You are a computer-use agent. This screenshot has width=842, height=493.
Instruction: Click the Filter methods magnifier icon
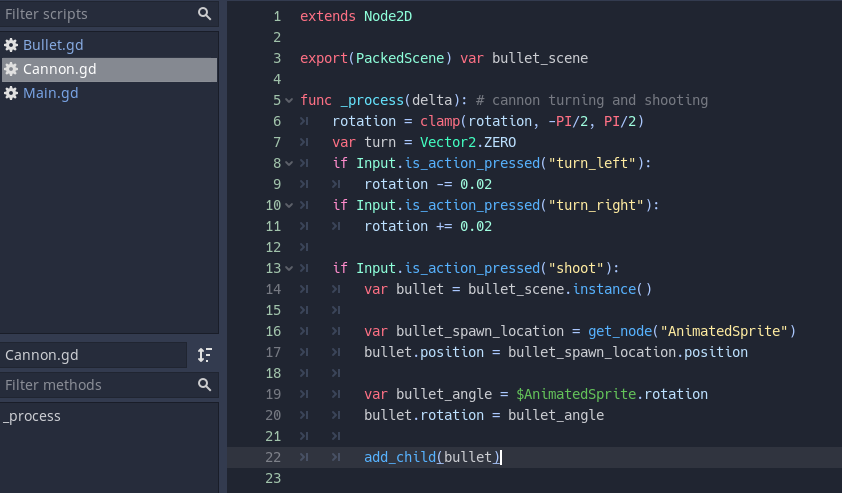tap(204, 385)
